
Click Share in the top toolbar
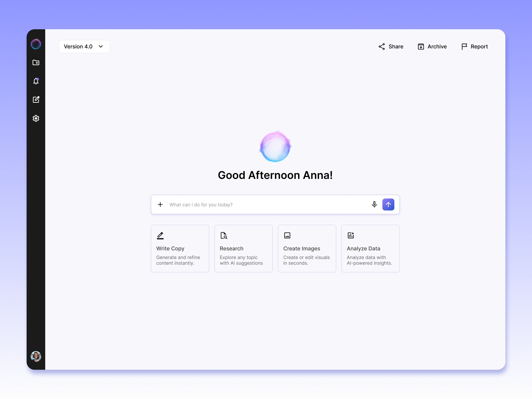(x=391, y=46)
